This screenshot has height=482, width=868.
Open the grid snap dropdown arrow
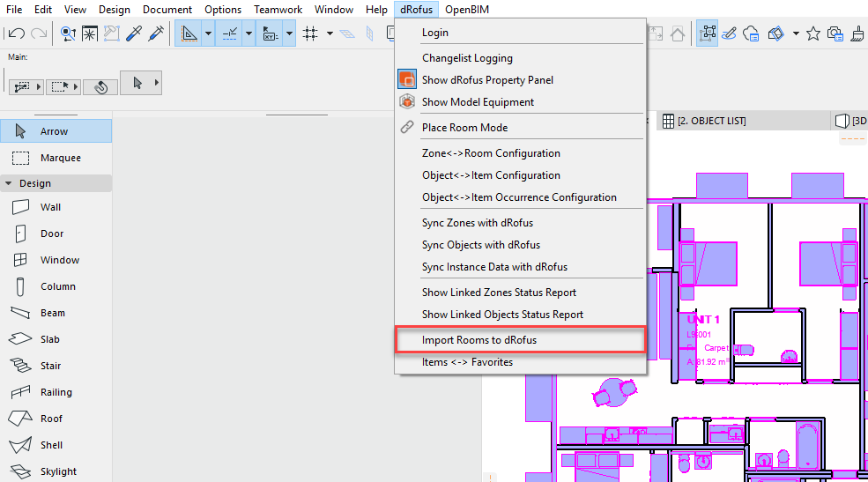[x=330, y=33]
